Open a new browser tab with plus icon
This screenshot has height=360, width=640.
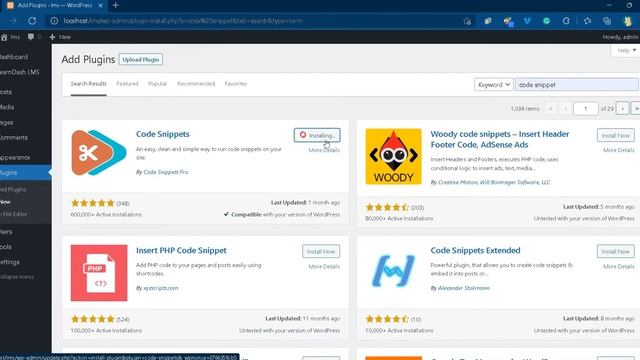(x=116, y=5)
